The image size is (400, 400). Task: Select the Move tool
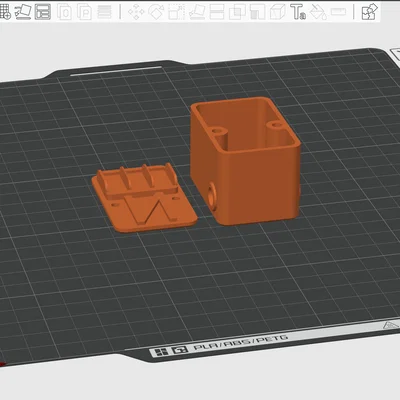click(136, 12)
